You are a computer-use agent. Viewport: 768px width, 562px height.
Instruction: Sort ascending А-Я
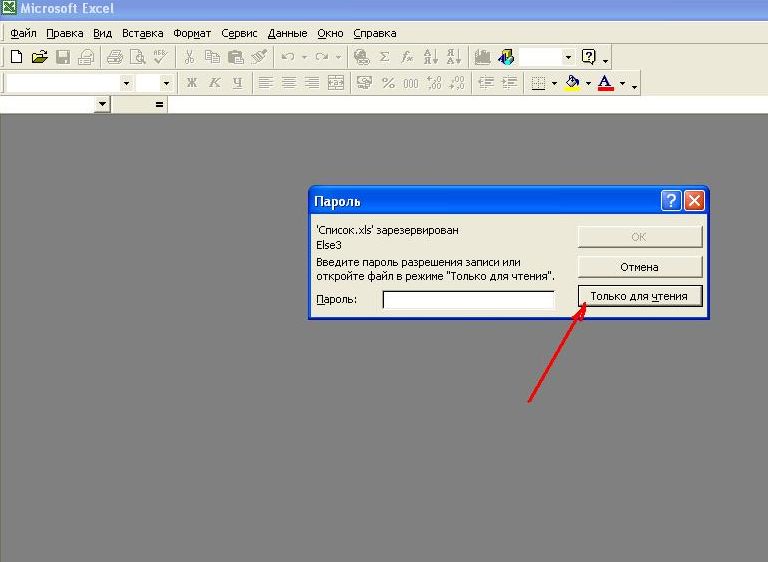(431, 57)
